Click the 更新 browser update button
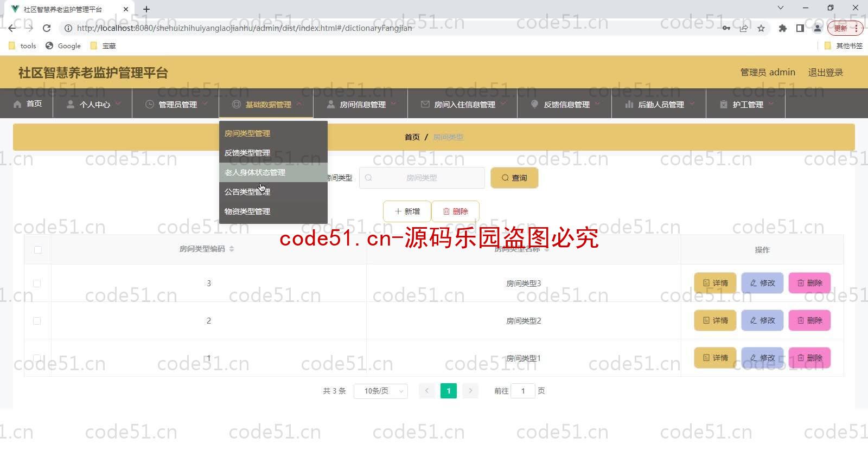Screen dimensions: 868x464 [845, 28]
